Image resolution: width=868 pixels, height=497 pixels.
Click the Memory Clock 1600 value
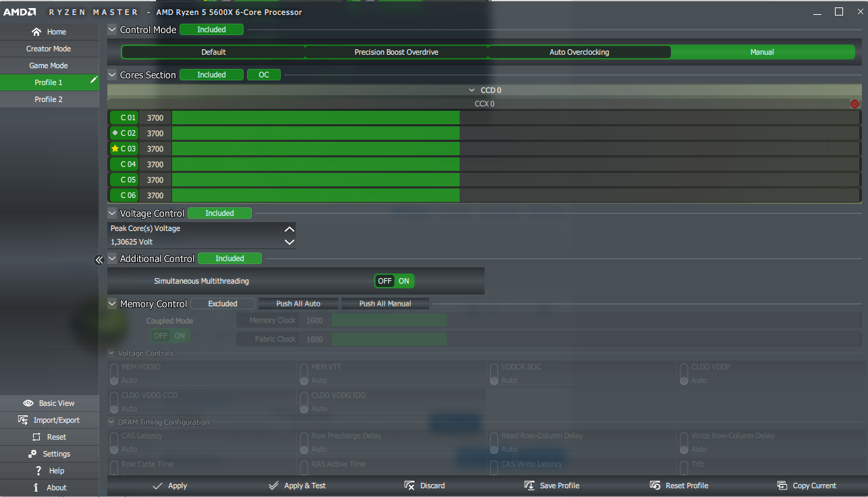[315, 321]
